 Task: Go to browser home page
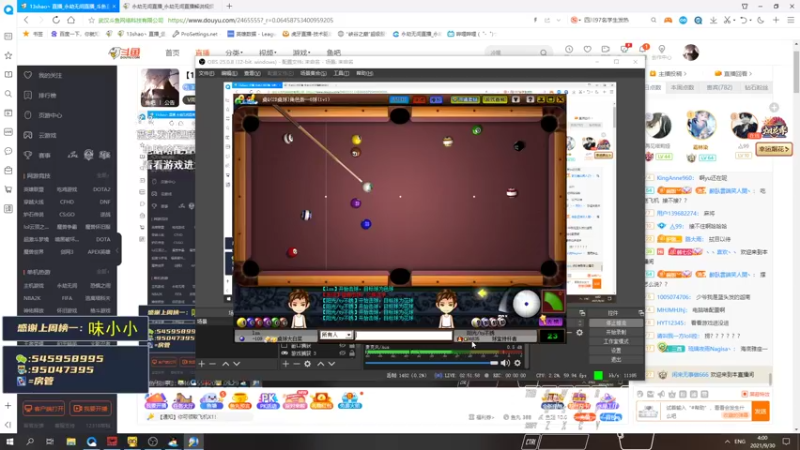[x=71, y=20]
